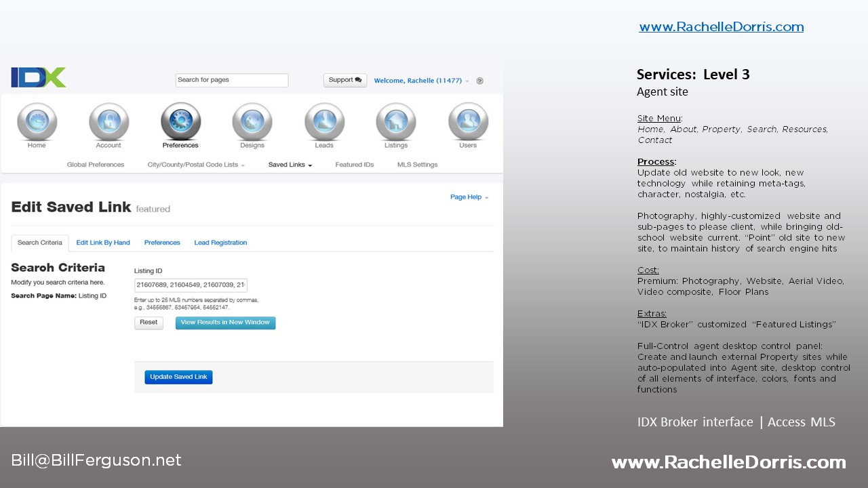Screen dimensions: 868x488
Task: Open the Designs palette icon
Action: click(252, 122)
